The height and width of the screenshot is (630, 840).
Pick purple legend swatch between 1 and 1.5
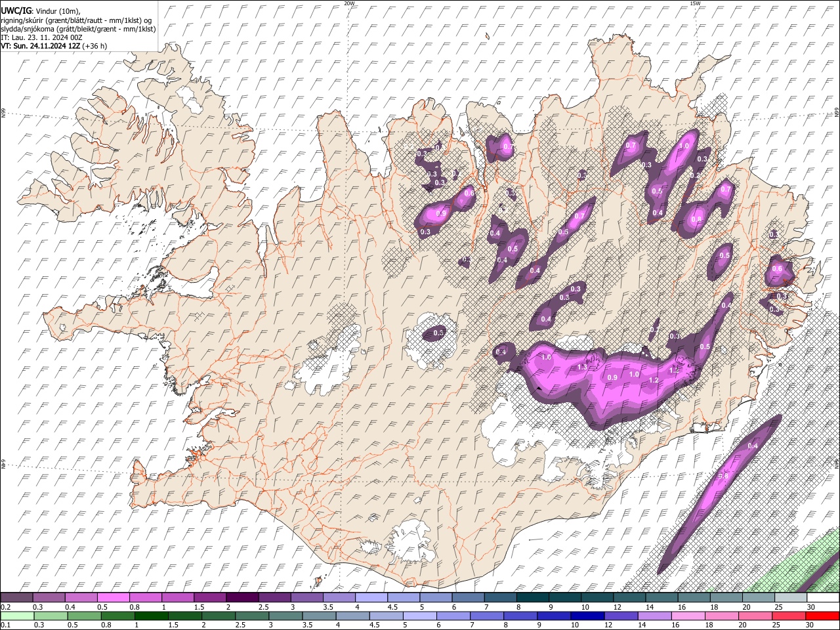177,598
